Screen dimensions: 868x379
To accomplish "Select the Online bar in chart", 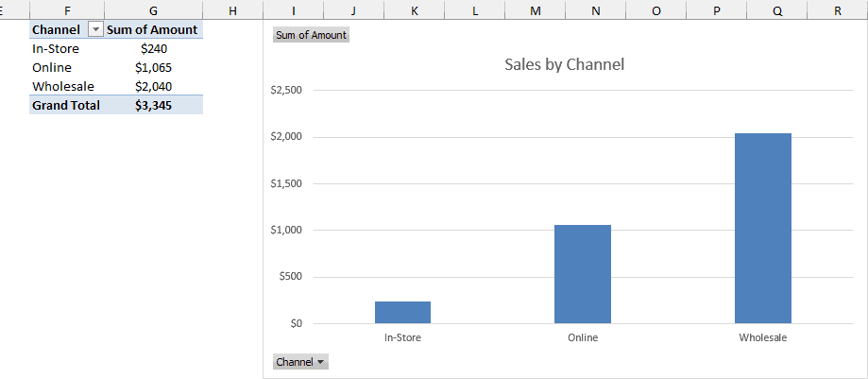I will pyautogui.click(x=583, y=274).
